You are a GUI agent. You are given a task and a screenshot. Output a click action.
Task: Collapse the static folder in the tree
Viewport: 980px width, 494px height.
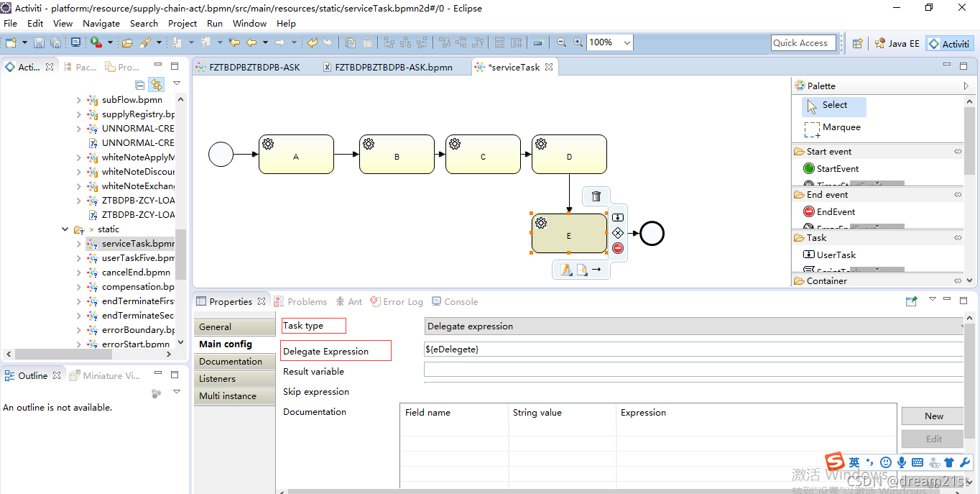(65, 229)
